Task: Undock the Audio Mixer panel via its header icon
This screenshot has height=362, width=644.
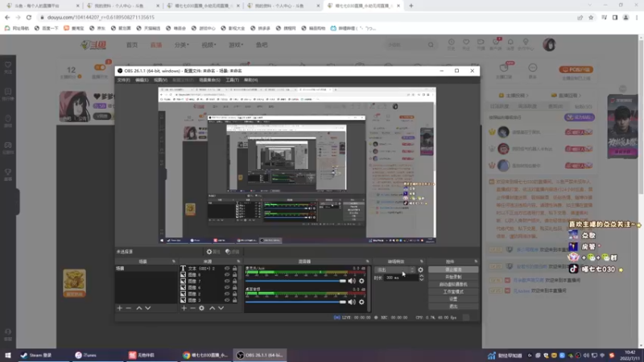Action: coord(368,261)
